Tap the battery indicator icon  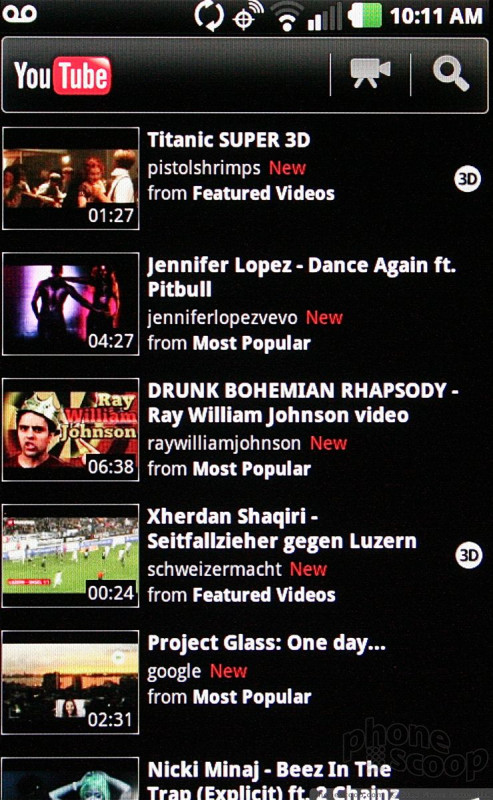click(364, 15)
